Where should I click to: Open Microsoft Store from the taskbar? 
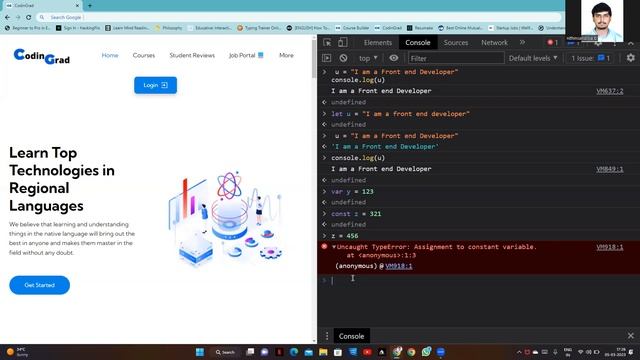pyautogui.click(x=338, y=352)
